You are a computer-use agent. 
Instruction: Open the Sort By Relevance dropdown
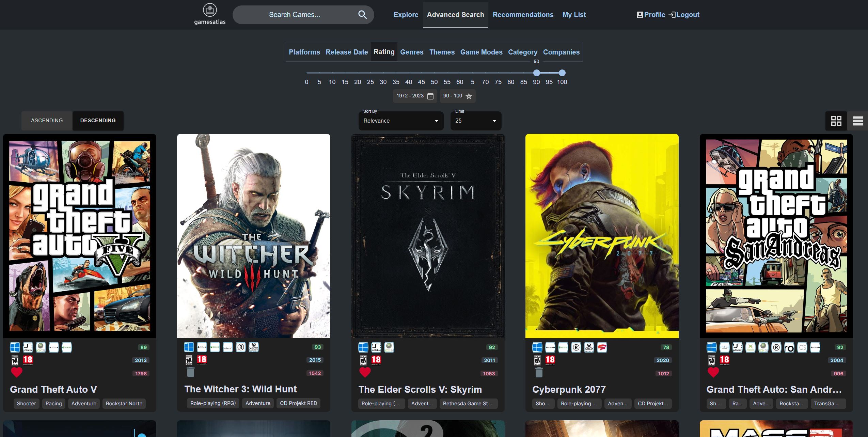pos(401,121)
